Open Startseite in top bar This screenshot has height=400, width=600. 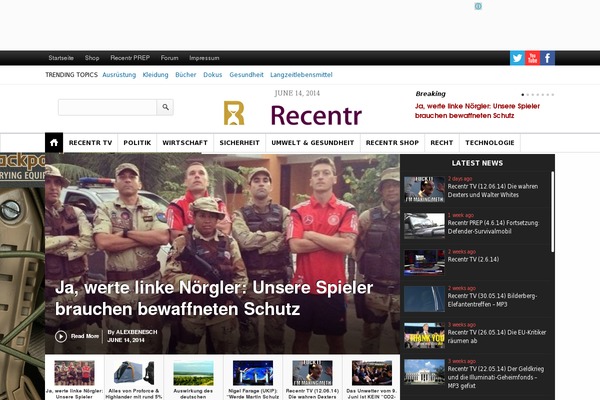[61, 58]
